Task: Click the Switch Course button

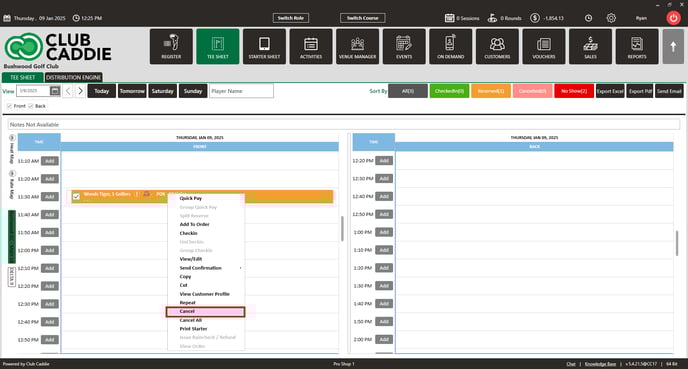Action: (362, 18)
